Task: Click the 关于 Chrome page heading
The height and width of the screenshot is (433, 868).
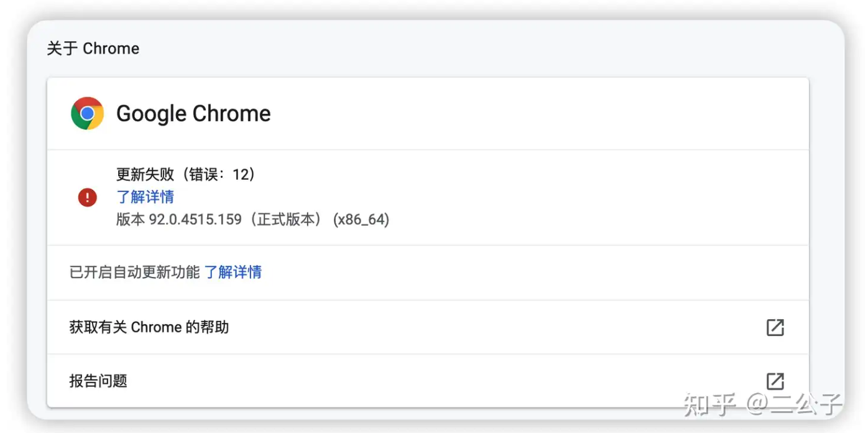Action: click(x=93, y=49)
